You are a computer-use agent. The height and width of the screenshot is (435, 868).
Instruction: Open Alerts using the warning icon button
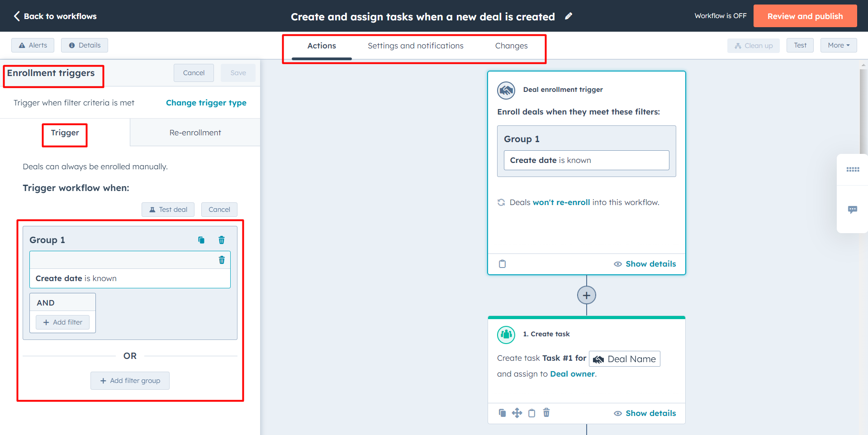click(32, 45)
